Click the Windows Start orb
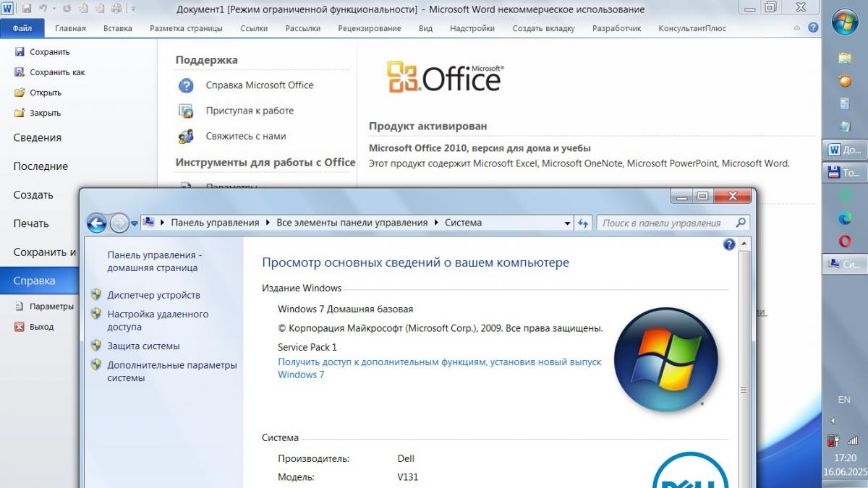Viewport: 868px width, 488px height. pos(845,23)
